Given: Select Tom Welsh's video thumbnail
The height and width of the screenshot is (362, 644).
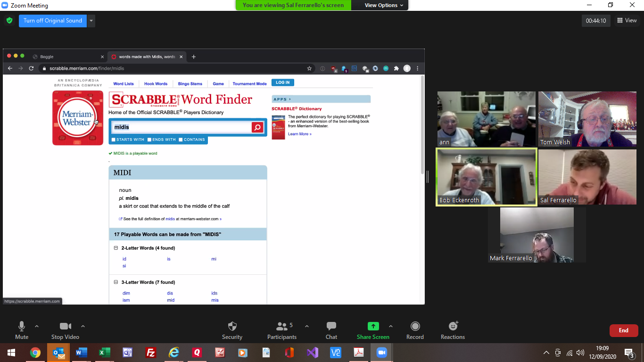Looking at the screenshot, I should [x=587, y=119].
